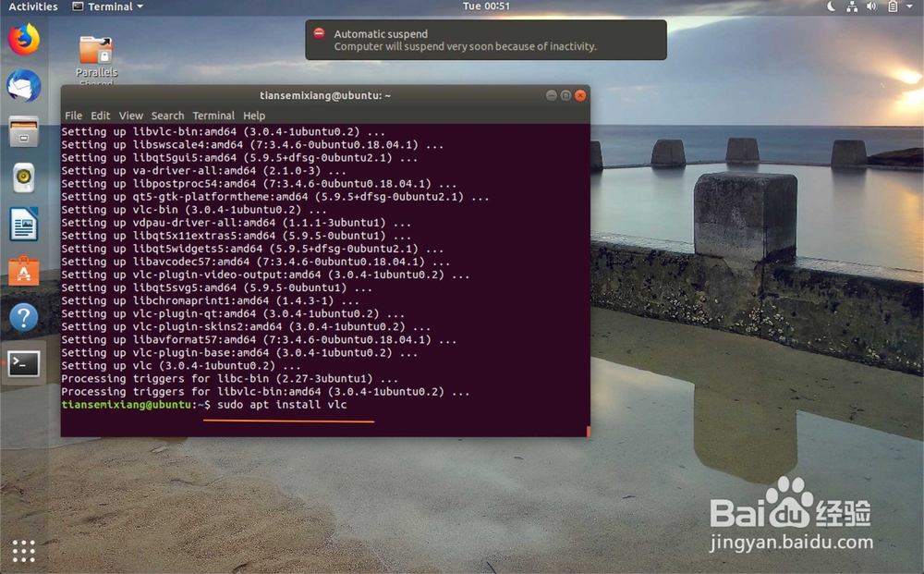Click the 'Setting up libavformat57:amd64' line

point(259,340)
